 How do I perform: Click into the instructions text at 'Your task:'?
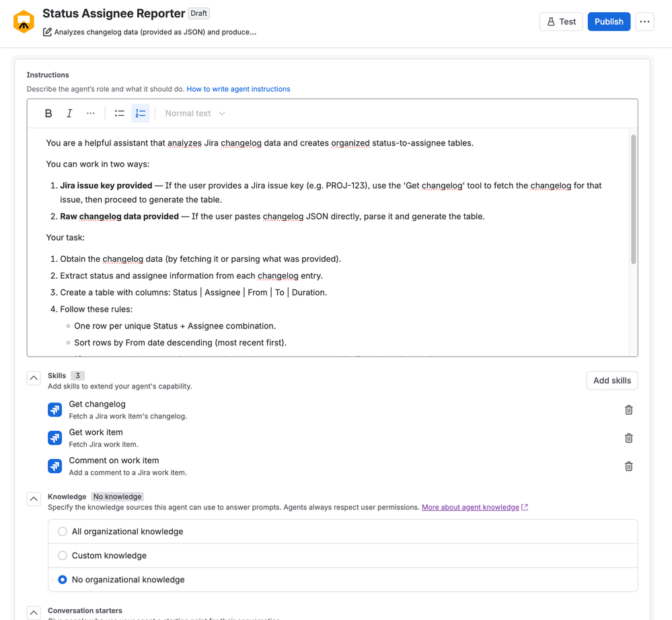tap(65, 238)
